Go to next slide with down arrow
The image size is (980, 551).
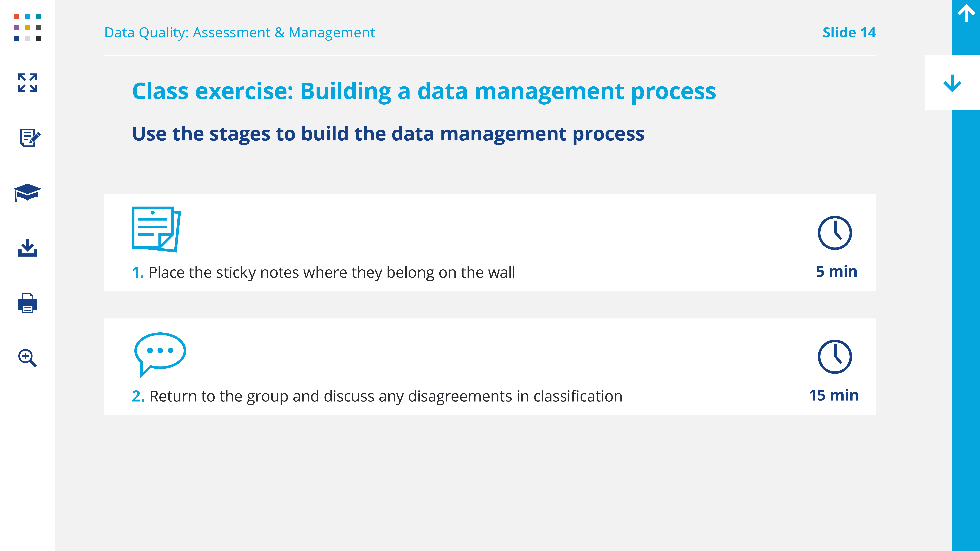click(952, 83)
